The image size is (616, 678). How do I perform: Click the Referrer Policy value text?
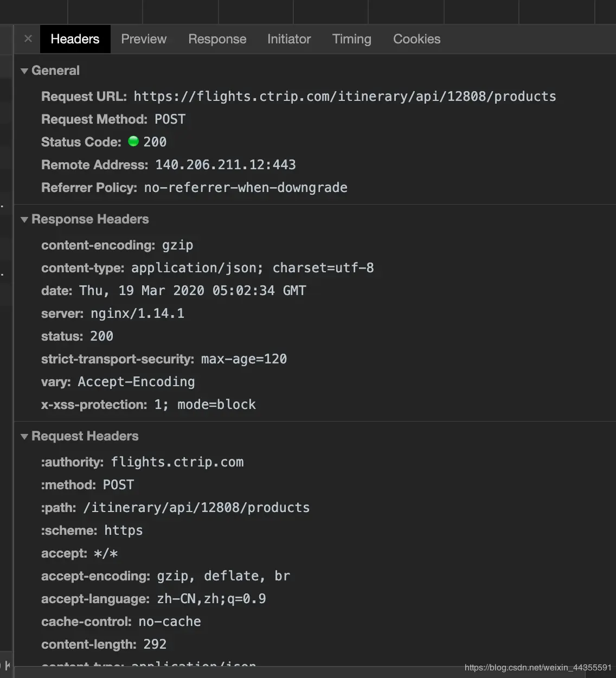click(245, 188)
